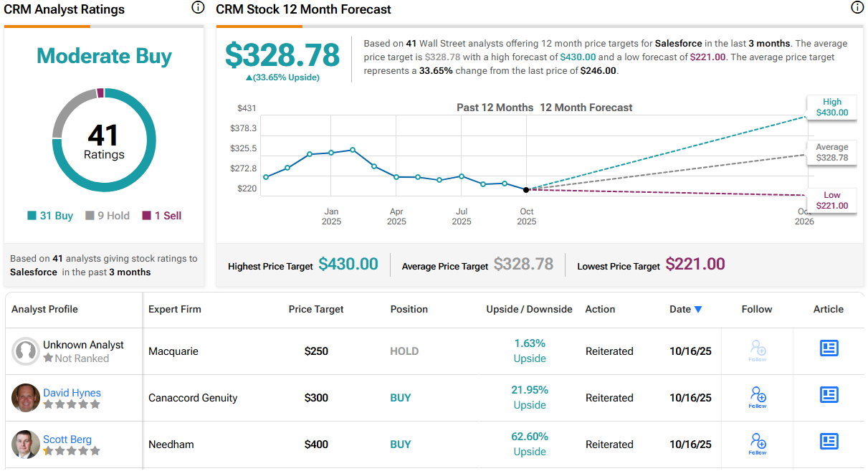This screenshot has height=471, width=868.
Task: Click the High $430.00 forecast label
Action: point(831,108)
